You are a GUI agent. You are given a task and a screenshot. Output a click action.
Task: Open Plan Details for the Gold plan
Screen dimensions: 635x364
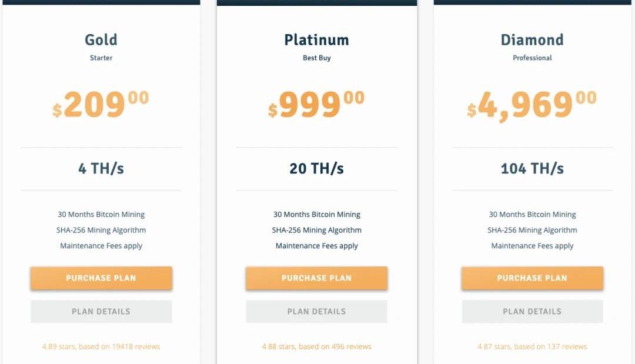pos(101,312)
